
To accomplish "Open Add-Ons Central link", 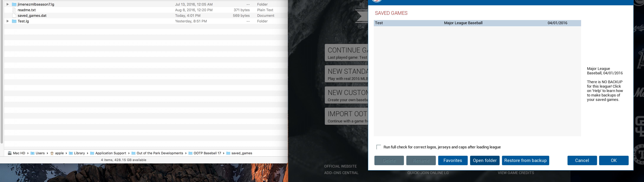I will [341, 173].
